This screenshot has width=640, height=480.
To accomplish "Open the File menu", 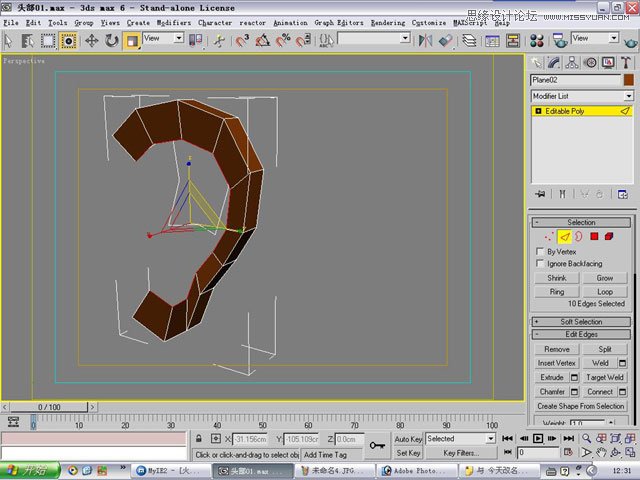I will pyautogui.click(x=11, y=23).
